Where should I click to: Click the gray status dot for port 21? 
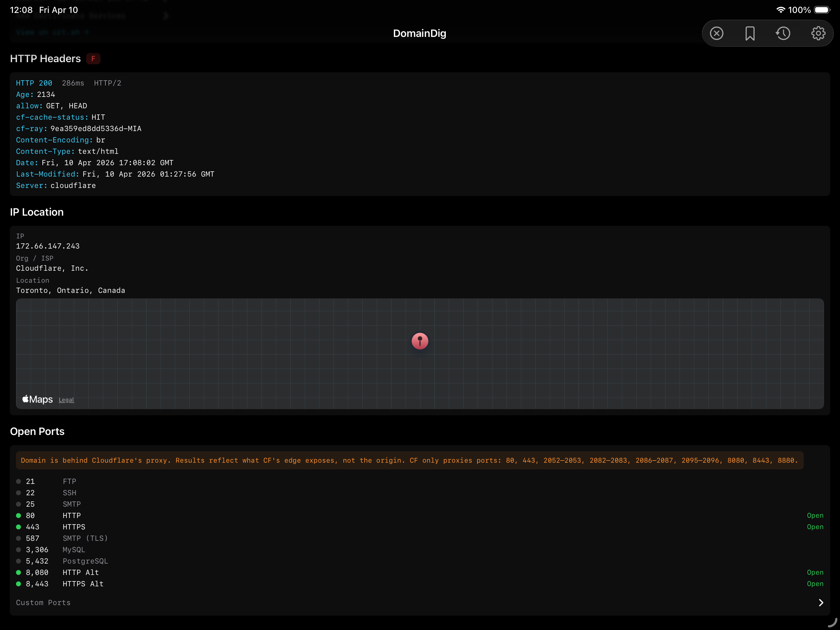[x=18, y=481]
